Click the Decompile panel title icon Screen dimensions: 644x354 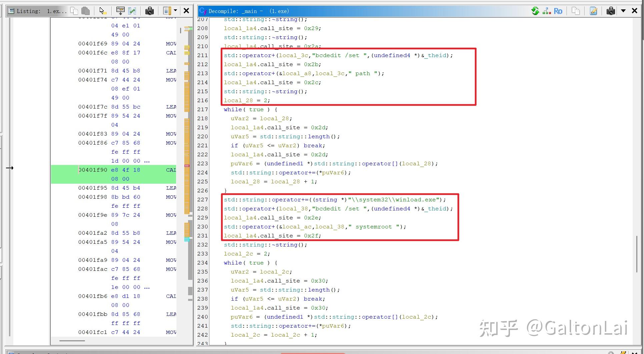coord(203,11)
